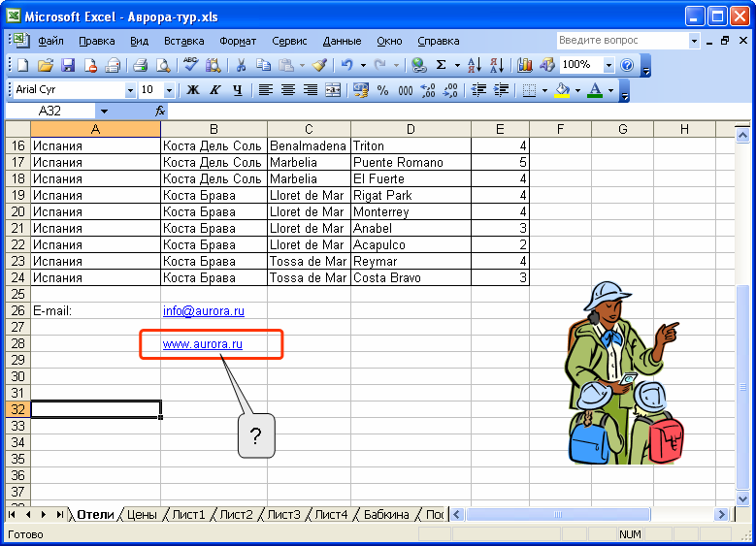Jump to last sheet tab

click(60, 515)
